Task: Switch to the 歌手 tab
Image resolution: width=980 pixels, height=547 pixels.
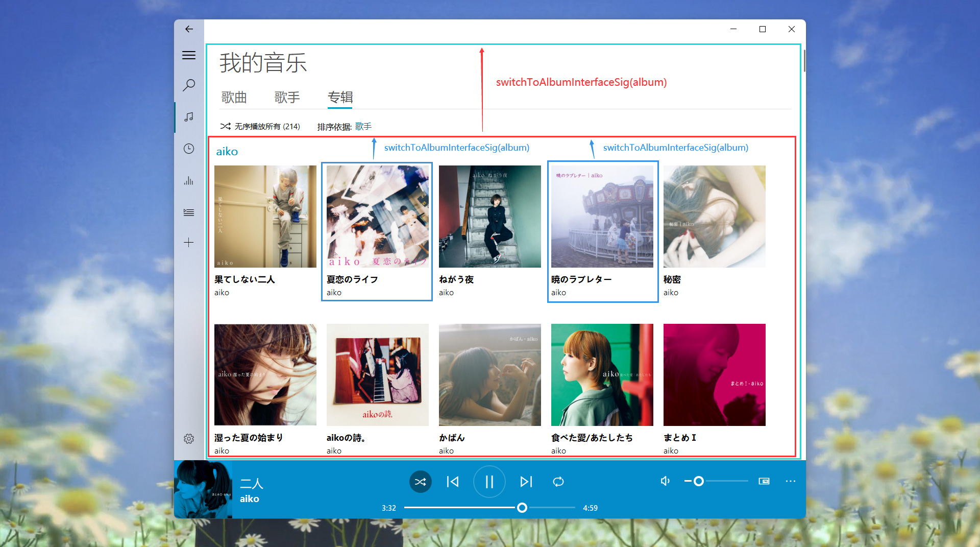Action: 287,97
